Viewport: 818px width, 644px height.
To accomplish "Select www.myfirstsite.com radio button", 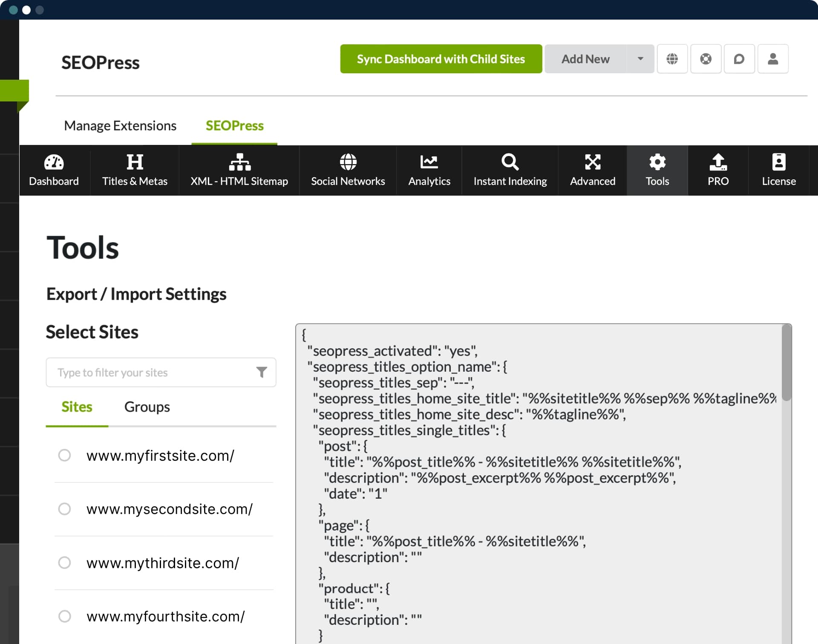I will point(64,454).
